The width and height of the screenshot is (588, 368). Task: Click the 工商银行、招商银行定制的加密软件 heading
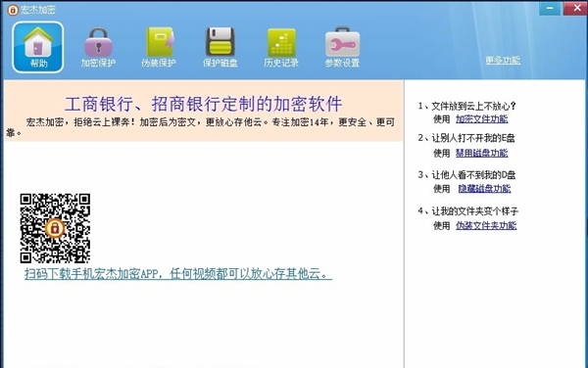tap(203, 104)
